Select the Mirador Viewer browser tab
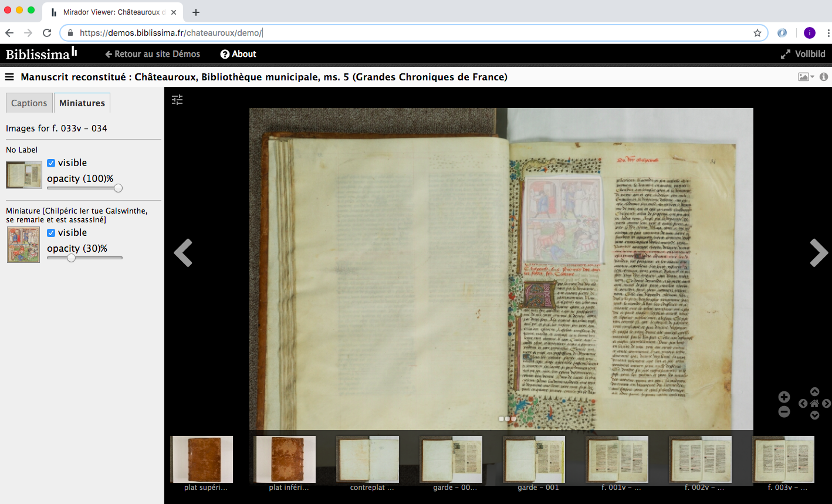The width and height of the screenshot is (832, 504). coord(114,12)
